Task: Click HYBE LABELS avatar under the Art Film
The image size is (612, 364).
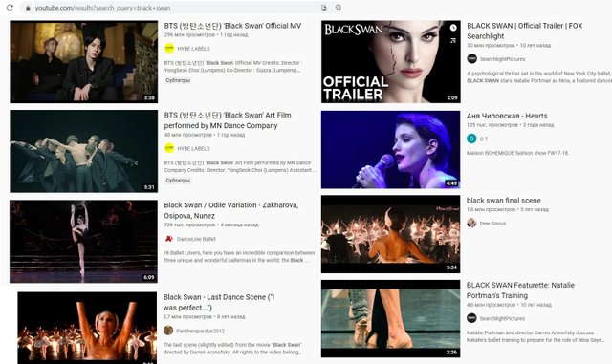Action: coord(169,148)
